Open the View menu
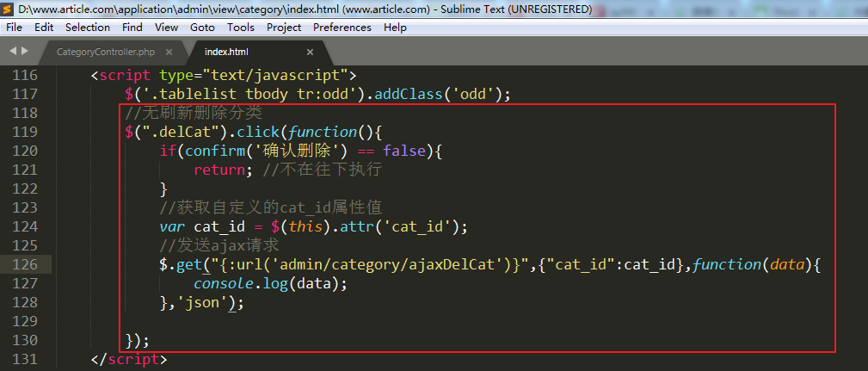The width and height of the screenshot is (868, 371). click(x=166, y=28)
